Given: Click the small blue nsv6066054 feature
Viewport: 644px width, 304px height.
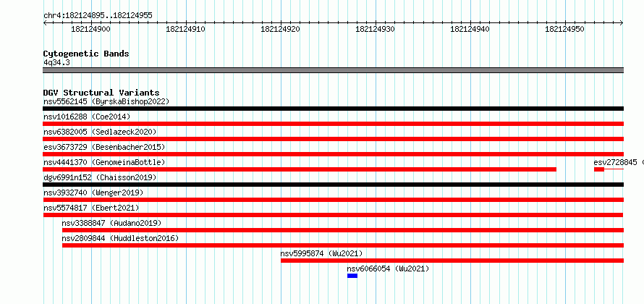Looking at the screenshot, I should [x=352, y=276].
